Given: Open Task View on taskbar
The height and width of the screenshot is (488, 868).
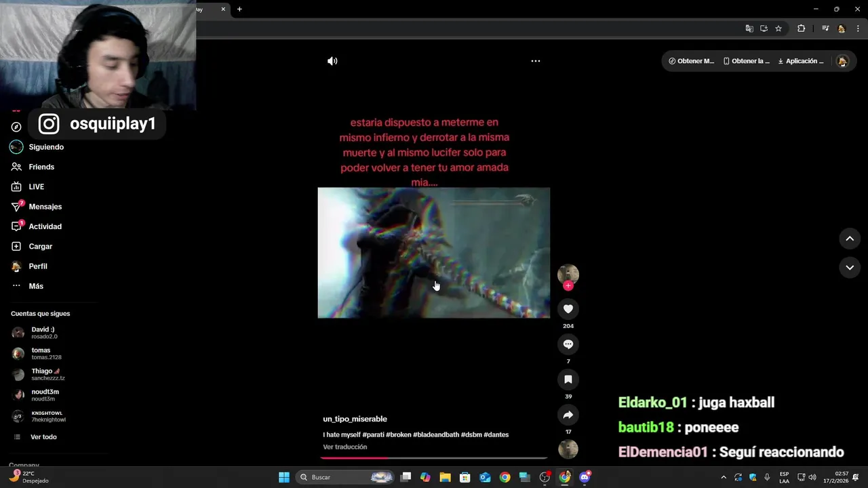Looking at the screenshot, I should coord(406,477).
